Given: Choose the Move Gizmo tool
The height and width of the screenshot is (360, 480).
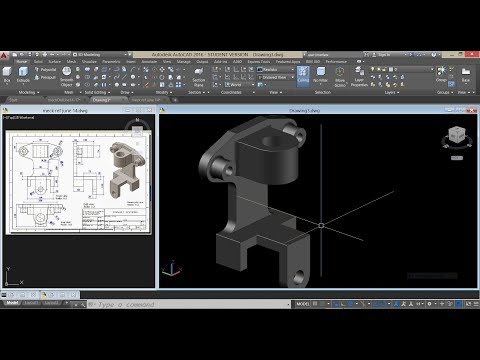Looking at the screenshot, I should (x=340, y=77).
